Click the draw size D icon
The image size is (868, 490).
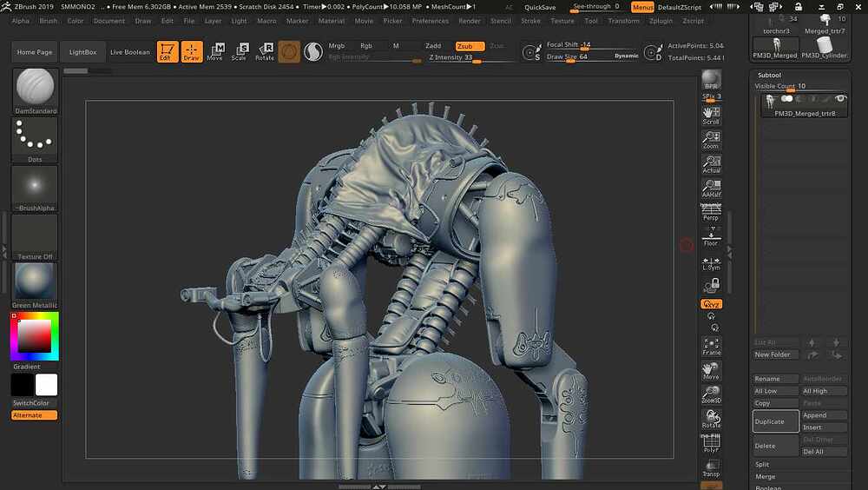[654, 52]
